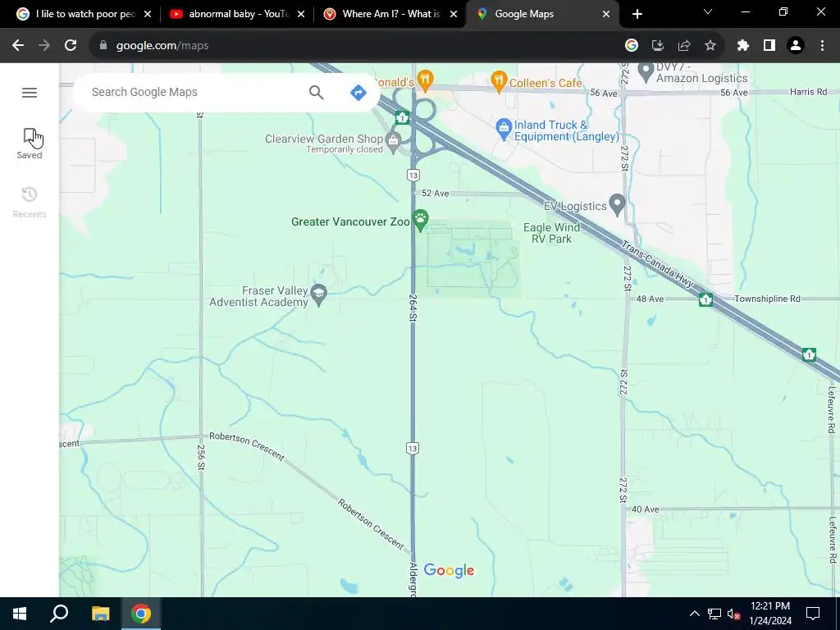Viewport: 840px width, 630px height.
Task: Switch to the Where Am I tab
Action: point(390,14)
